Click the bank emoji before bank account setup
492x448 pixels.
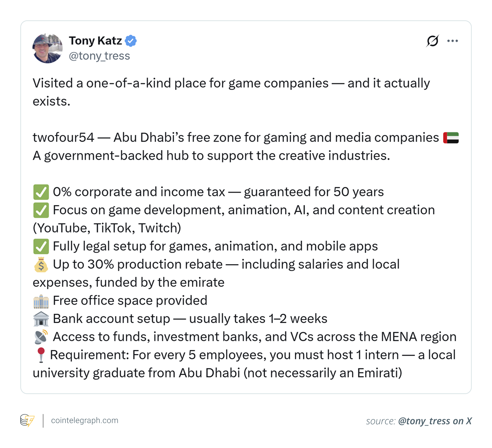click(41, 318)
